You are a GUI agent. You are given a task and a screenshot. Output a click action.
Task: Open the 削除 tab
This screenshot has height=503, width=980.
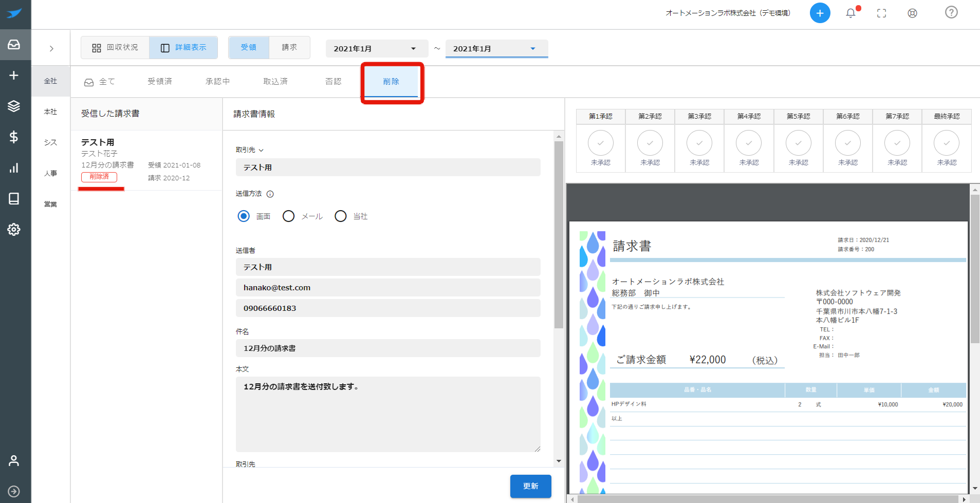pyautogui.click(x=391, y=82)
